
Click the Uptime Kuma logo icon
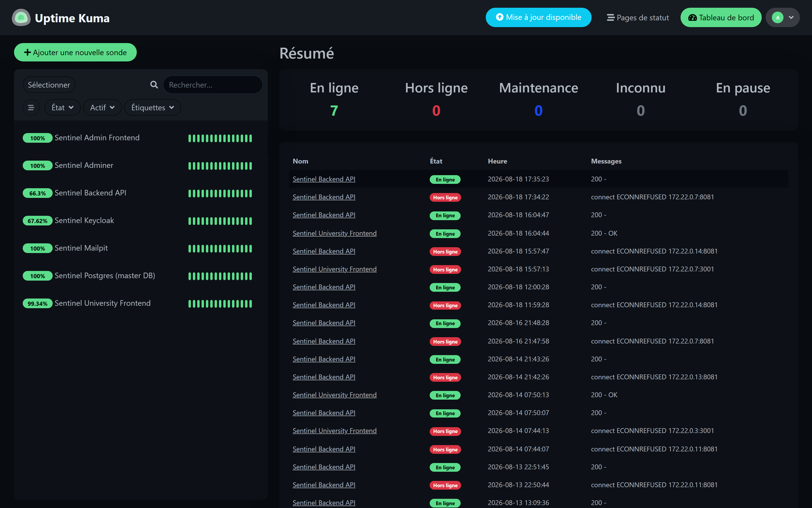pyautogui.click(x=21, y=17)
